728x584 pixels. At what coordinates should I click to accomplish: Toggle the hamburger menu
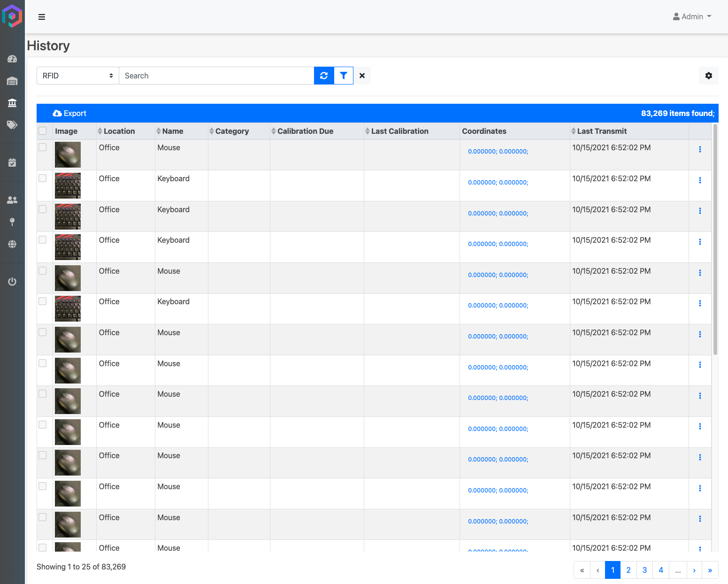pyautogui.click(x=42, y=17)
